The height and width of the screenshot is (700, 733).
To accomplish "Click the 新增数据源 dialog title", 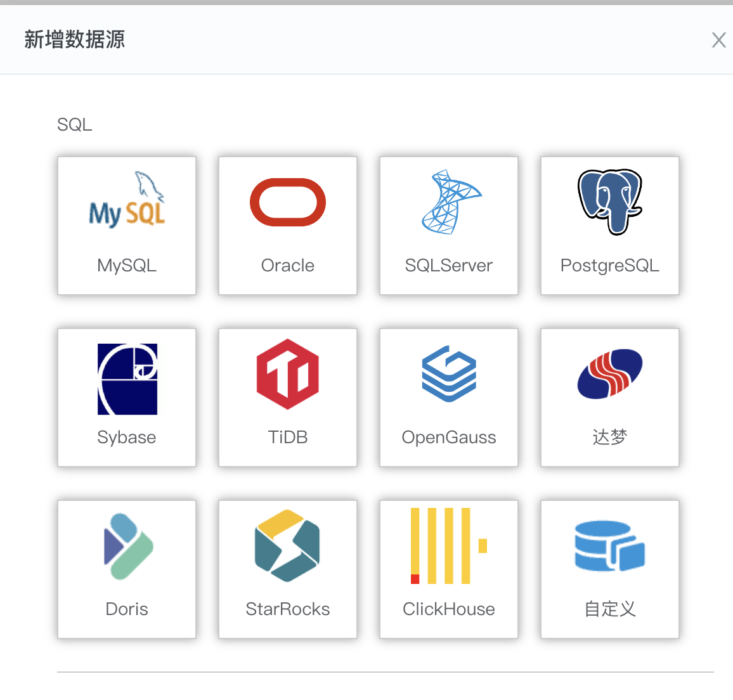I will pos(75,39).
